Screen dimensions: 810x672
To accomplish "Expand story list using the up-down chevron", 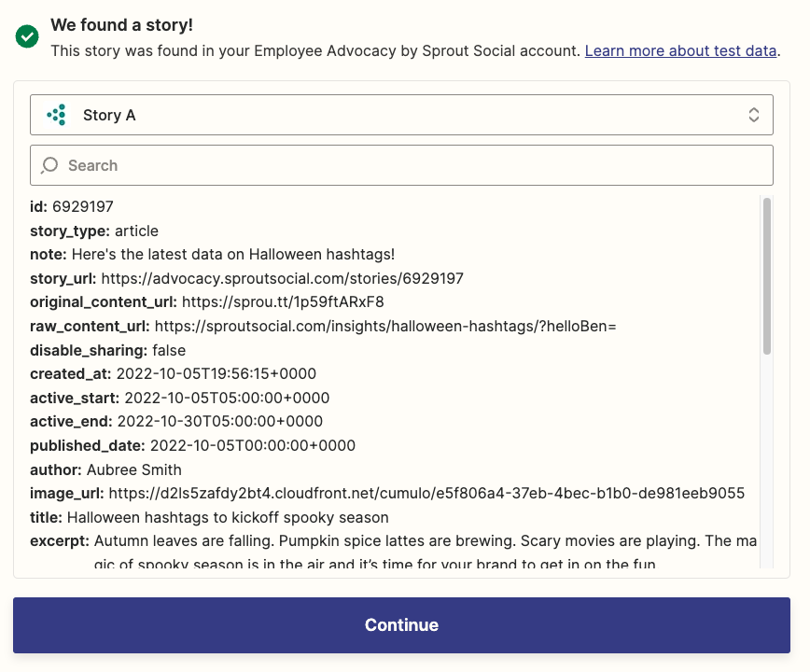I will pos(754,115).
